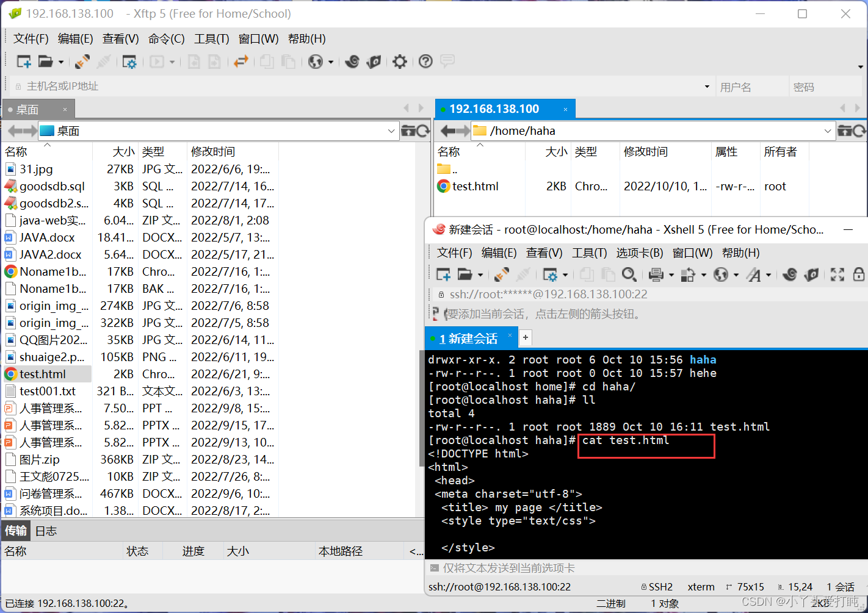Open session properties icon in Xftp toolbar

(x=129, y=62)
